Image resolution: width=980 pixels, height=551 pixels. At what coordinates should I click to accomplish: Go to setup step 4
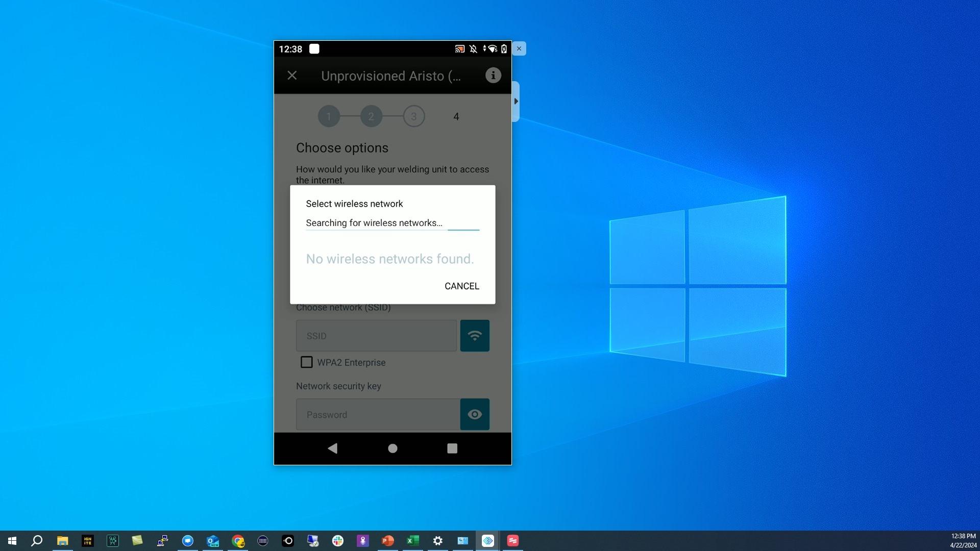point(456,116)
